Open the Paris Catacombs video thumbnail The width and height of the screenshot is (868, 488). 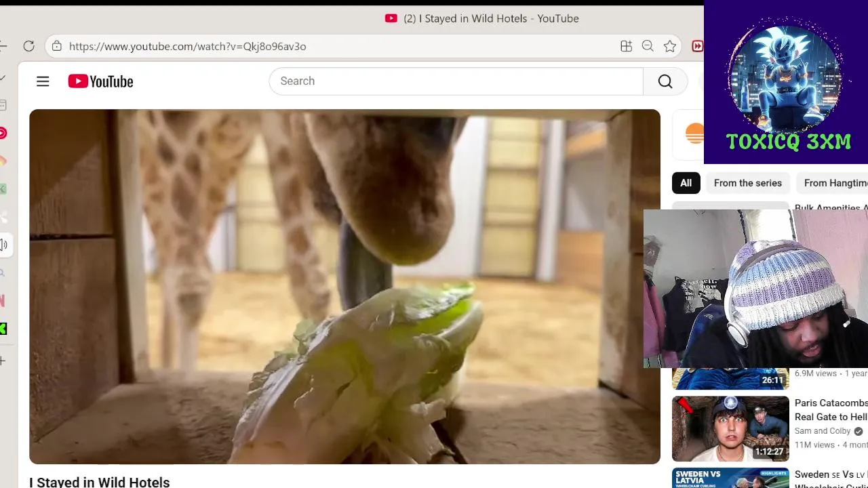[730, 428]
